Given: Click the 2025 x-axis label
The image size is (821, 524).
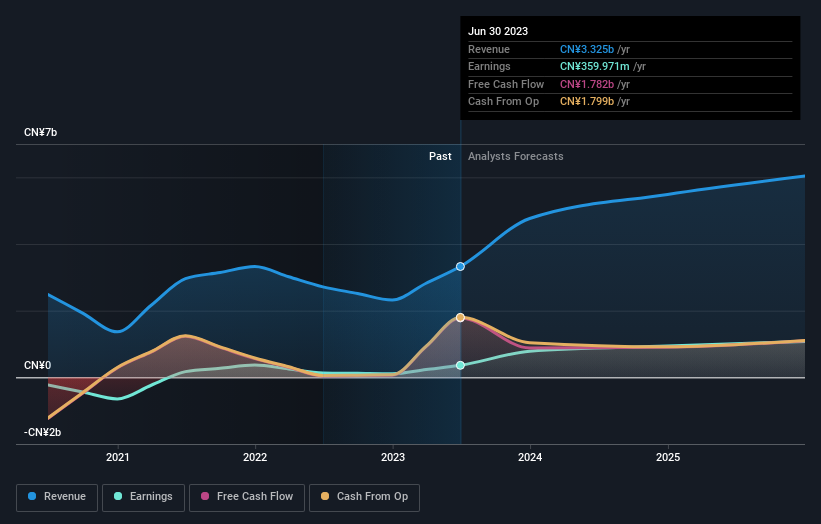Looking at the screenshot, I should pos(668,457).
